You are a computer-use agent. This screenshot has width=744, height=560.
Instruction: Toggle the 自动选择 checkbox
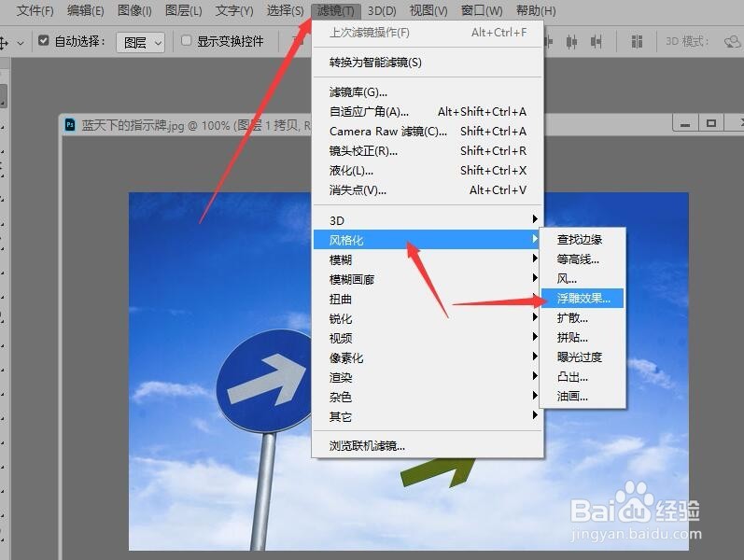(x=43, y=41)
